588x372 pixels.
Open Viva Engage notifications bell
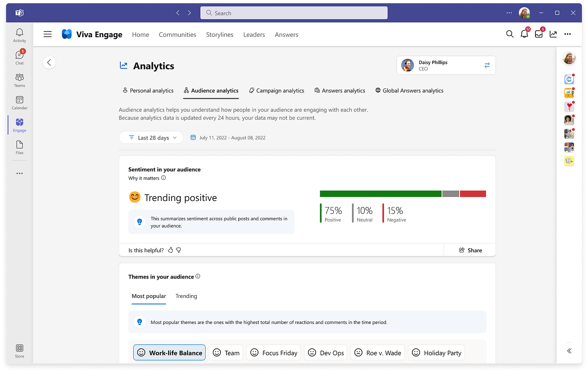tap(524, 34)
